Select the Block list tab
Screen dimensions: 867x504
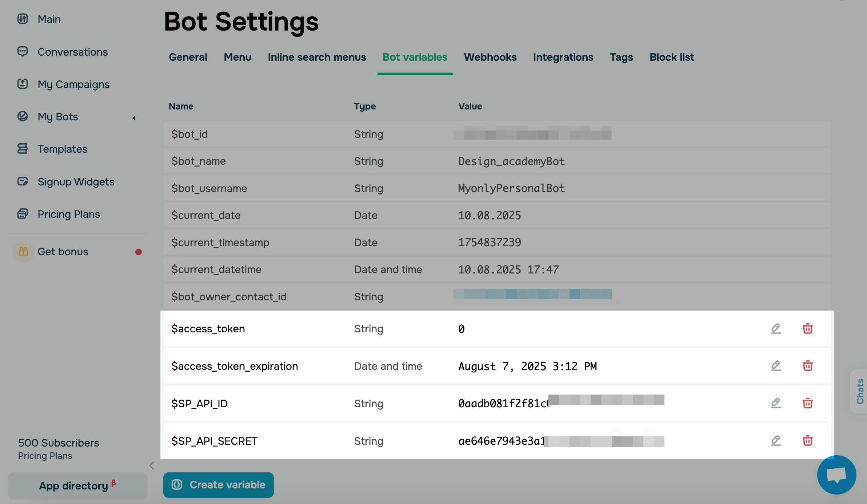point(671,57)
